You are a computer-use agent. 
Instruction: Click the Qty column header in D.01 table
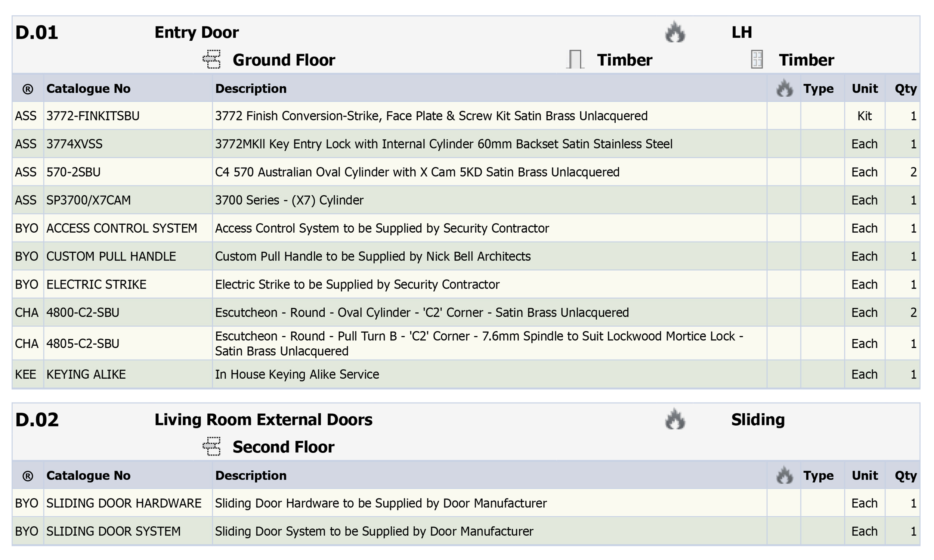click(x=905, y=89)
